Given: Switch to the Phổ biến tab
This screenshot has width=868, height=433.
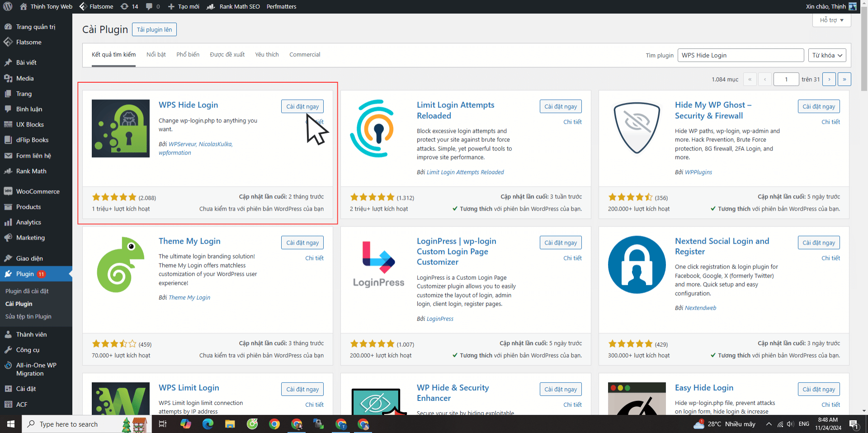Looking at the screenshot, I should point(188,54).
